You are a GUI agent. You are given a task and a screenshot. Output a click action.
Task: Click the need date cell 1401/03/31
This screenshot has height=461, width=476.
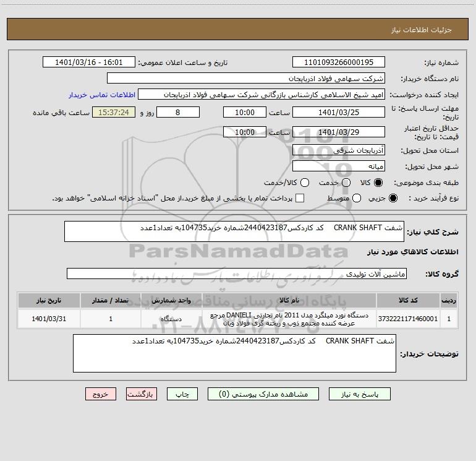coord(49,319)
